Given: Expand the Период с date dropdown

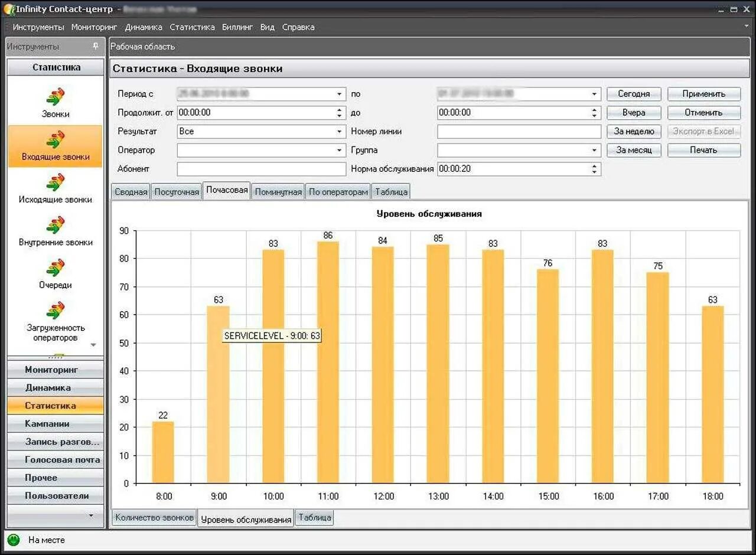Looking at the screenshot, I should (x=340, y=94).
